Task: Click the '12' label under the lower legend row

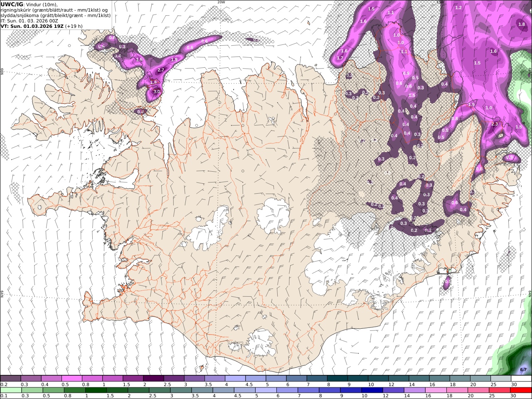Action: pyautogui.click(x=386, y=396)
